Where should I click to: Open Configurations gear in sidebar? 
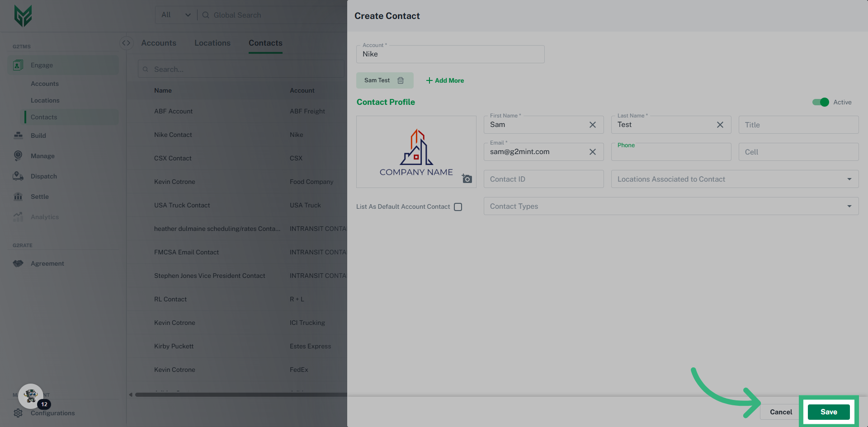tap(18, 413)
